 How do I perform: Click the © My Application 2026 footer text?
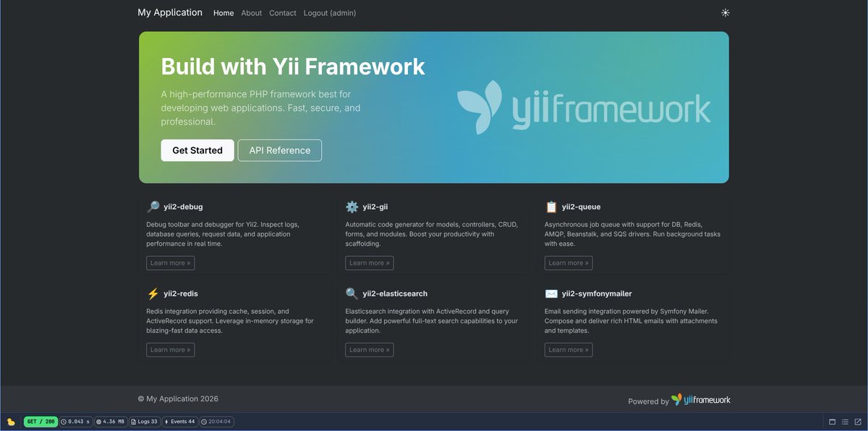click(178, 399)
